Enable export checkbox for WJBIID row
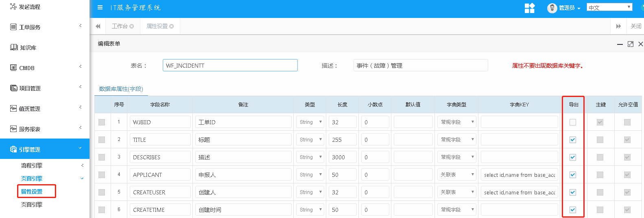 [573, 122]
